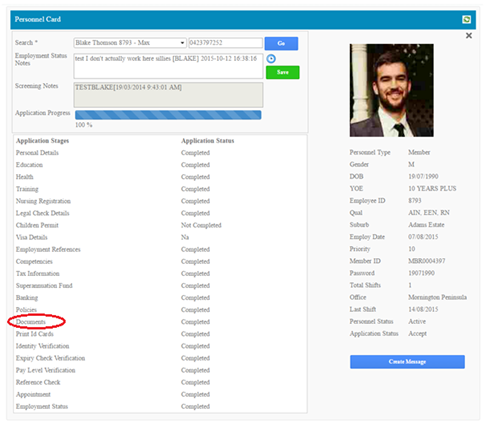
Task: Open the Appointment stage
Action: point(33,394)
